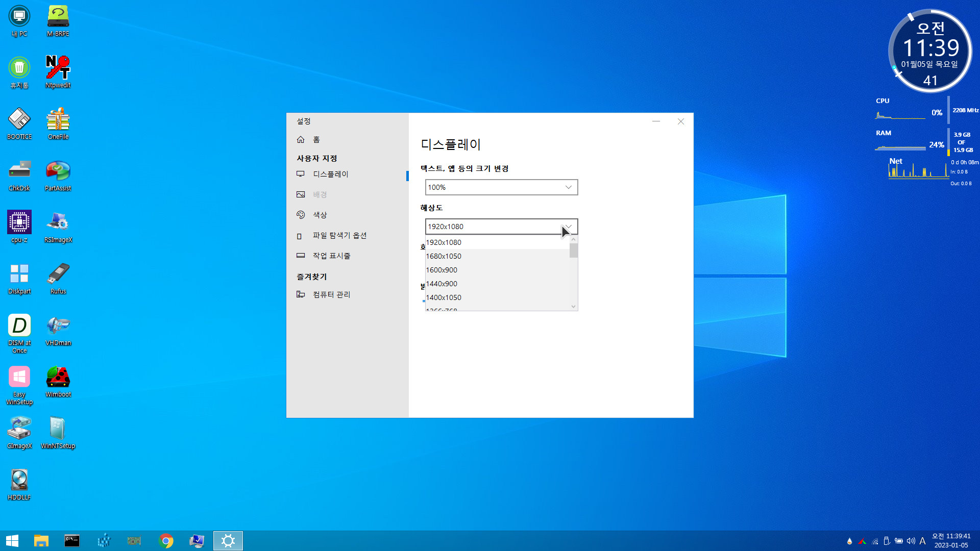Select 색상 in Settings sidebar
The image size is (980, 551).
tap(347, 215)
